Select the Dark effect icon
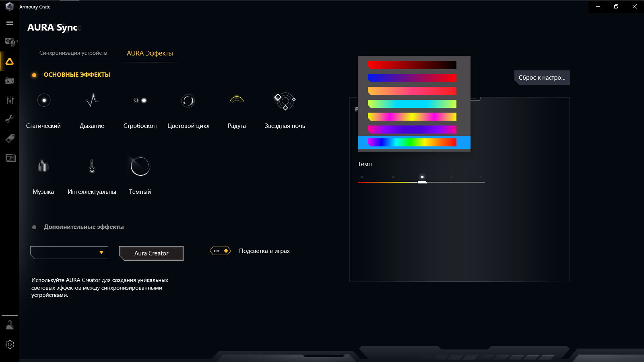This screenshot has width=644, height=362. 140,166
